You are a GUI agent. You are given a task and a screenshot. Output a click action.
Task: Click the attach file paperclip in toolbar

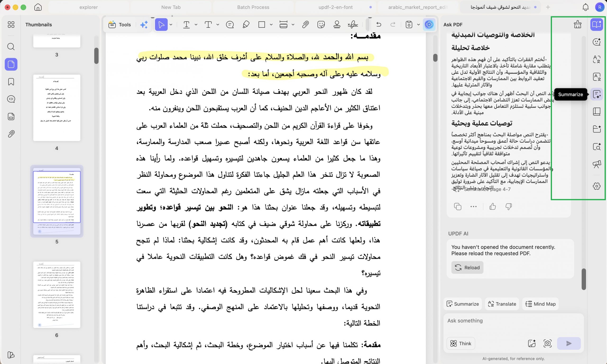pos(305,25)
